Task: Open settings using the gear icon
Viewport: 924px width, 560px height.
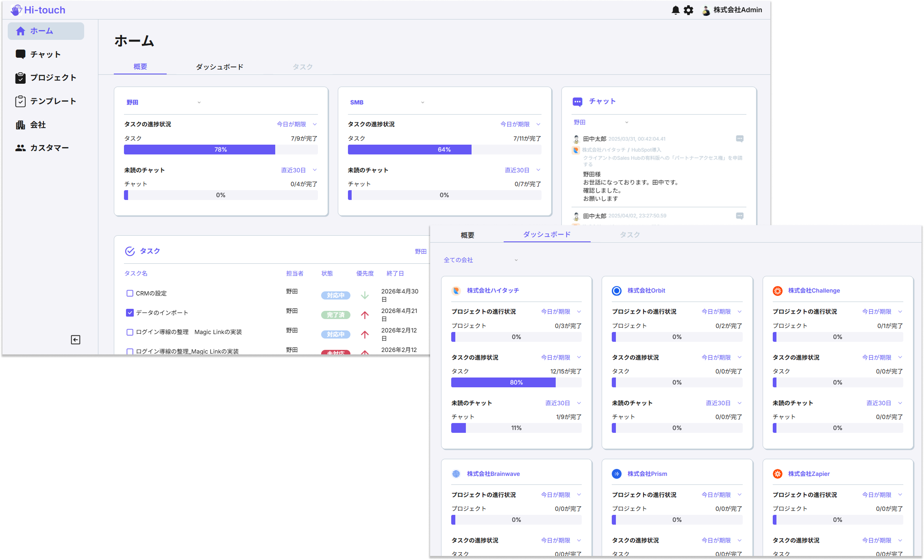Action: coord(689,10)
